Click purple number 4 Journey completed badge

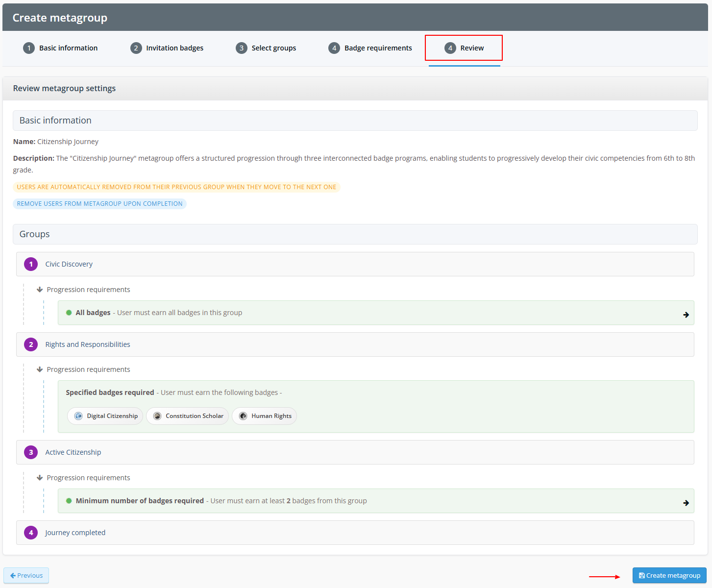click(x=31, y=533)
